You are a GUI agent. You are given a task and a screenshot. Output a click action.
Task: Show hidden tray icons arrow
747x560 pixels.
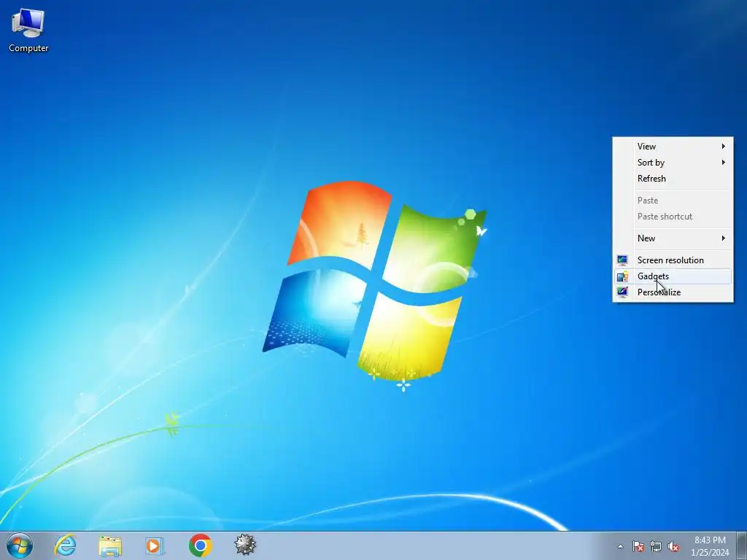(620, 546)
